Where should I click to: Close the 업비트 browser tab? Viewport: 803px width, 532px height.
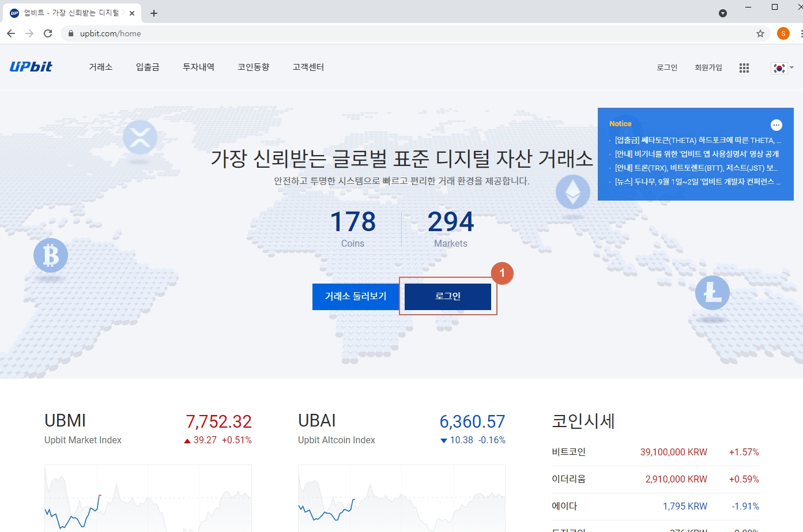coord(132,13)
